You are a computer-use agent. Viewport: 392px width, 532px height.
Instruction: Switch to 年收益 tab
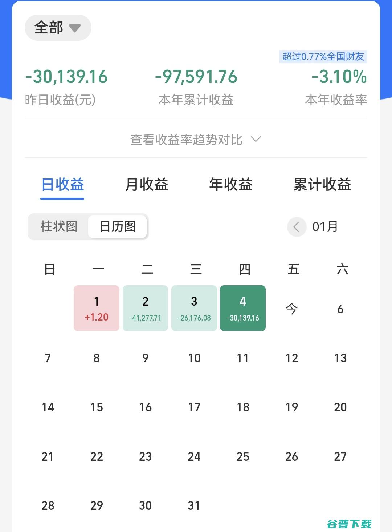[231, 185]
